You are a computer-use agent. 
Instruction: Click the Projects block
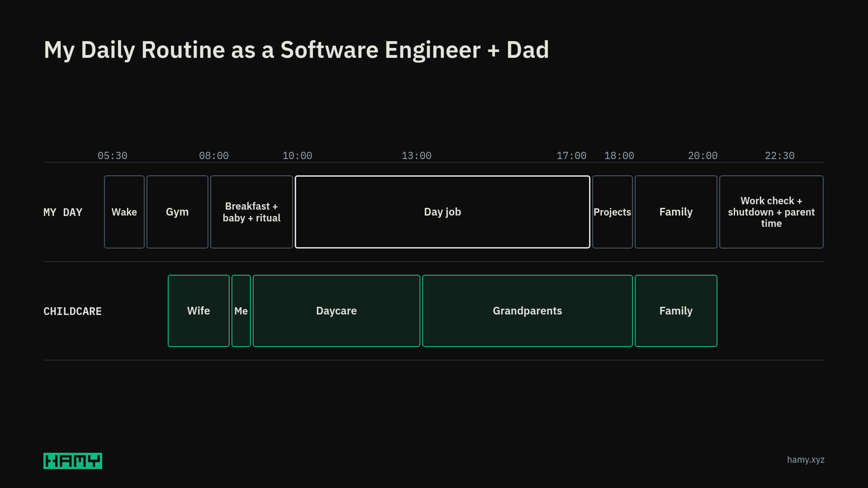point(613,212)
